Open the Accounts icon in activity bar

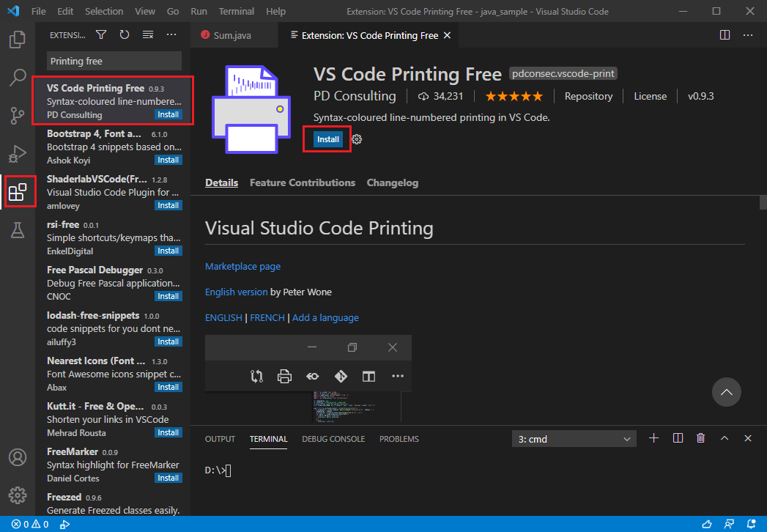pos(17,457)
